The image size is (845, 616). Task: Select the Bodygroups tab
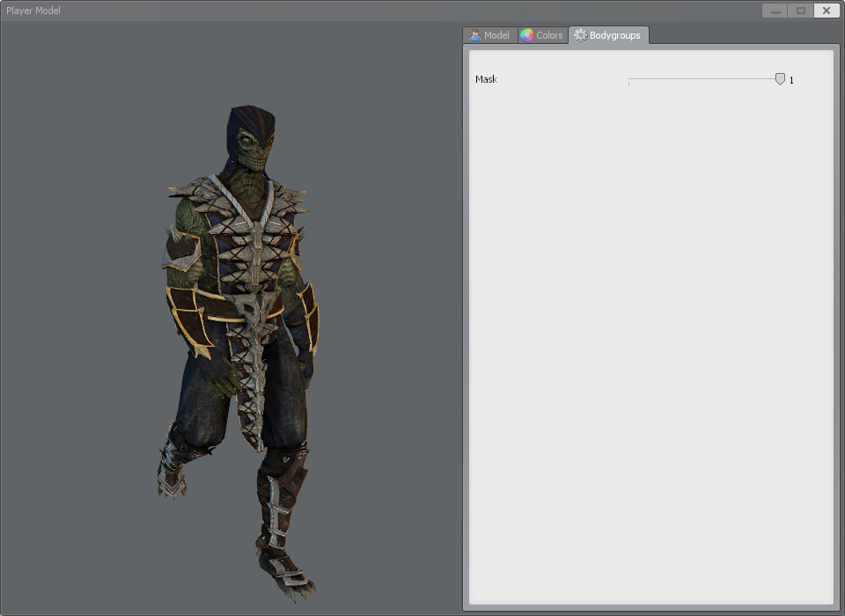pos(608,35)
